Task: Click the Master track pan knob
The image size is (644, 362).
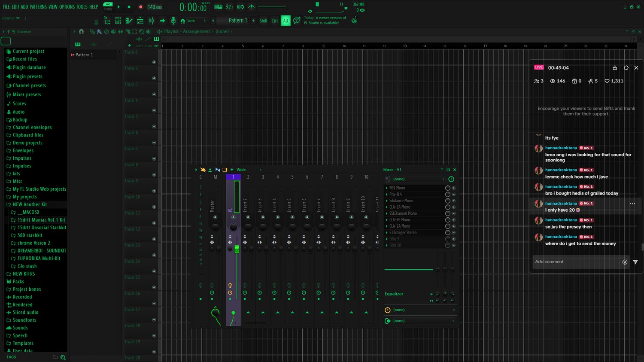Action: [x=215, y=227]
